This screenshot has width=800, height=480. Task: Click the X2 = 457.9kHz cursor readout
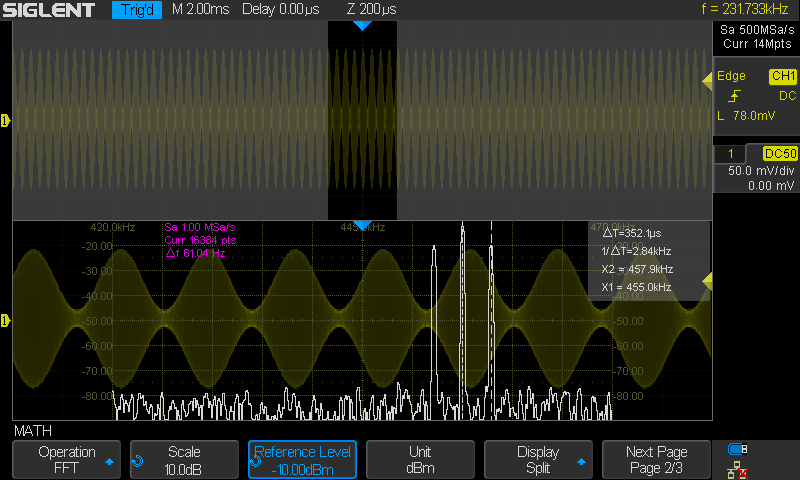(637, 269)
